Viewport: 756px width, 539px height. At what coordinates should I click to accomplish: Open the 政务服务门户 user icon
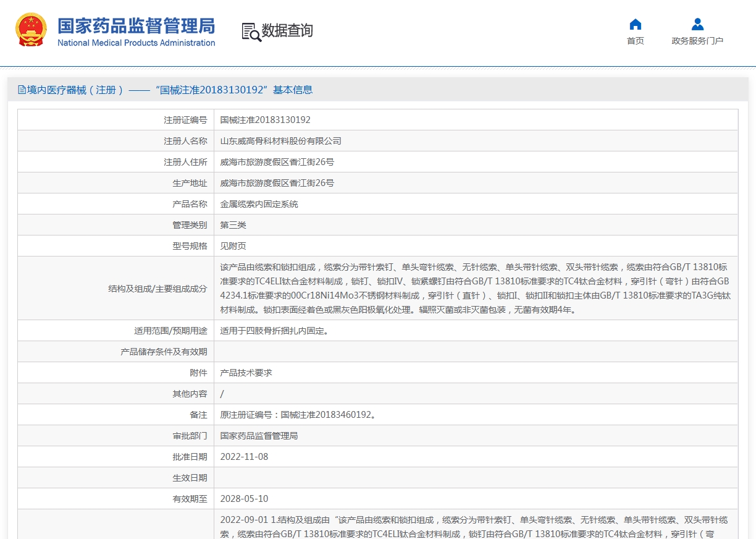(697, 24)
